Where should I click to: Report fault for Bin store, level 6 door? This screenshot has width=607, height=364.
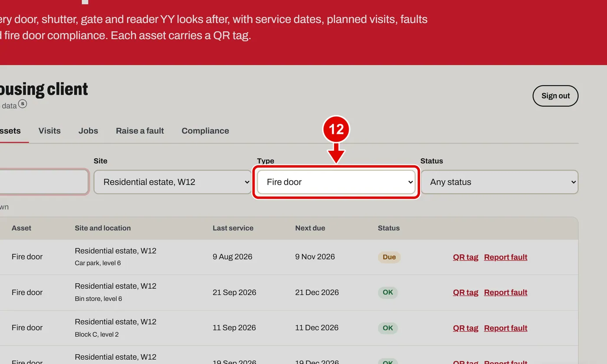click(506, 292)
